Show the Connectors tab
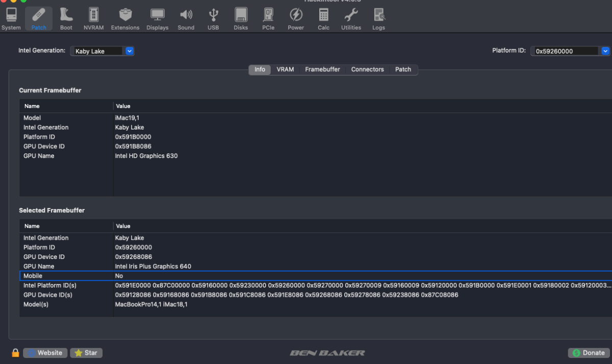 point(367,69)
